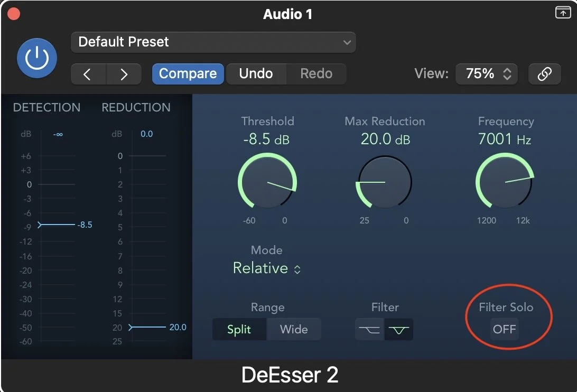Click the Threshold knob
Screen dimensions: 577x392
click(x=267, y=181)
